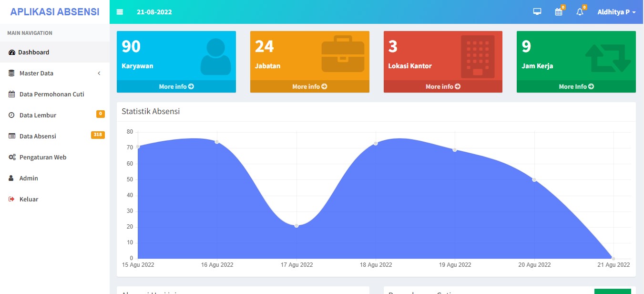
Task: Open Data Absensi menu item
Action: 38,136
